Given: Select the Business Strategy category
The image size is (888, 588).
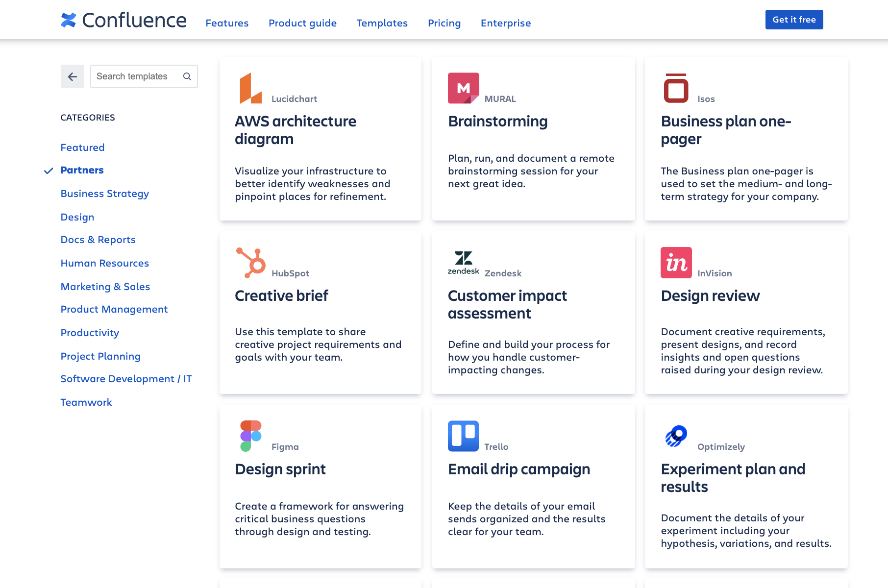Looking at the screenshot, I should (105, 194).
